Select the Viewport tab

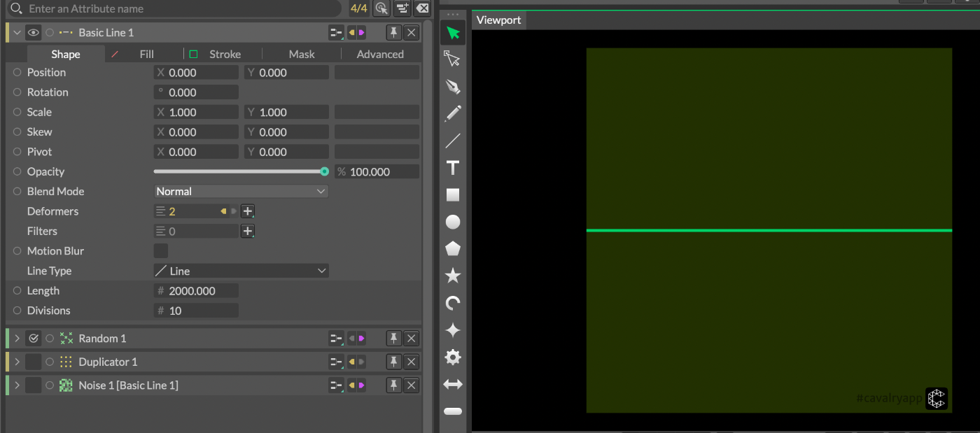click(498, 20)
